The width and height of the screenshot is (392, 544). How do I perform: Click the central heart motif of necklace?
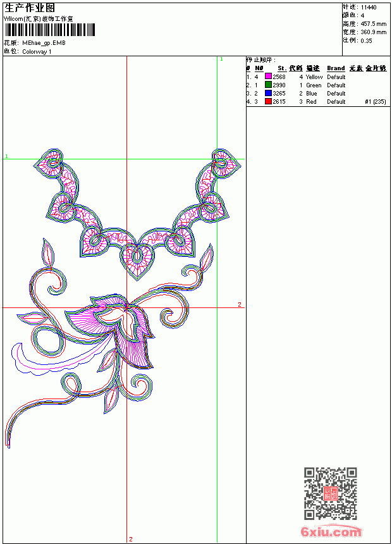click(137, 260)
